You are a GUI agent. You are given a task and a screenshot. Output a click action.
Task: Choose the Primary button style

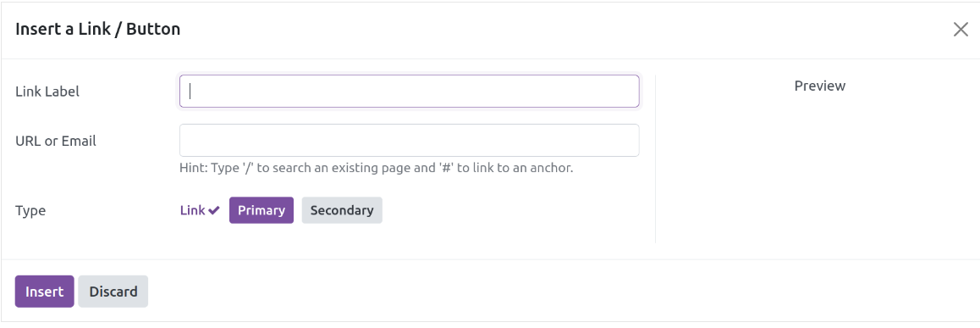click(262, 210)
